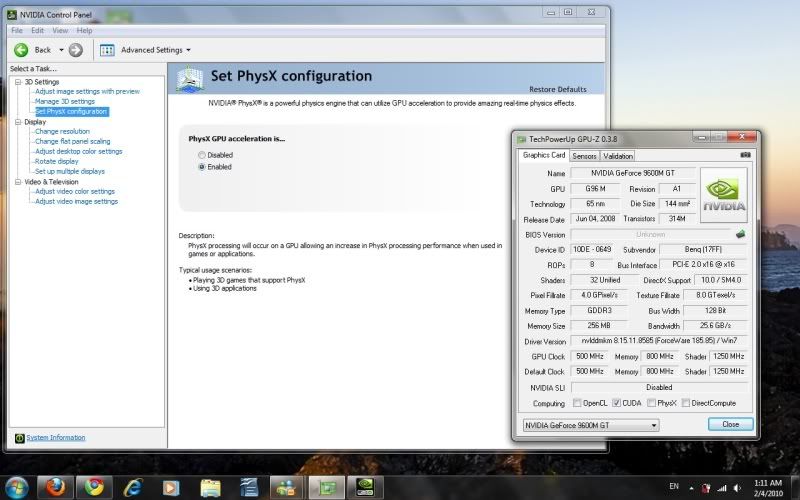Image resolution: width=800 pixels, height=500 pixels.
Task: Toggle the OpenCL checkbox
Action: coord(577,403)
